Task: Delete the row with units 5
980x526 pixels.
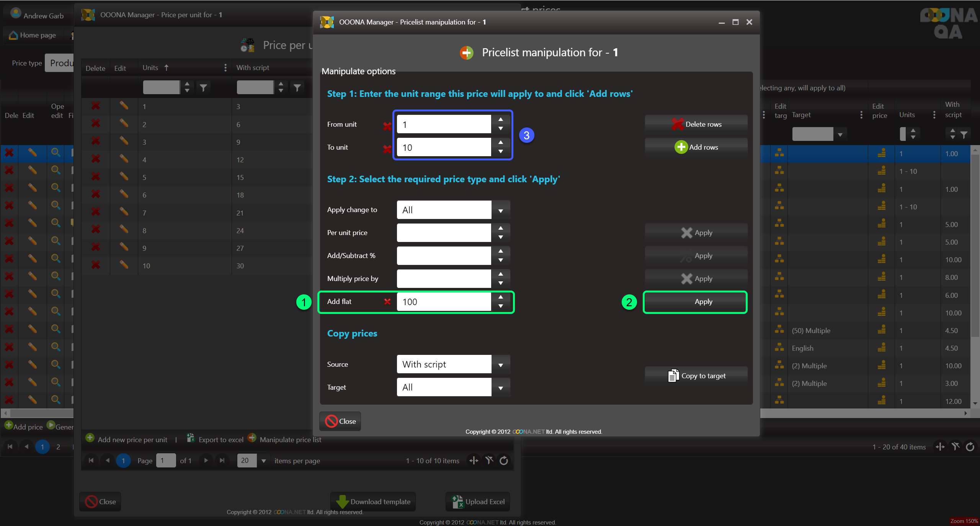Action: pos(96,177)
